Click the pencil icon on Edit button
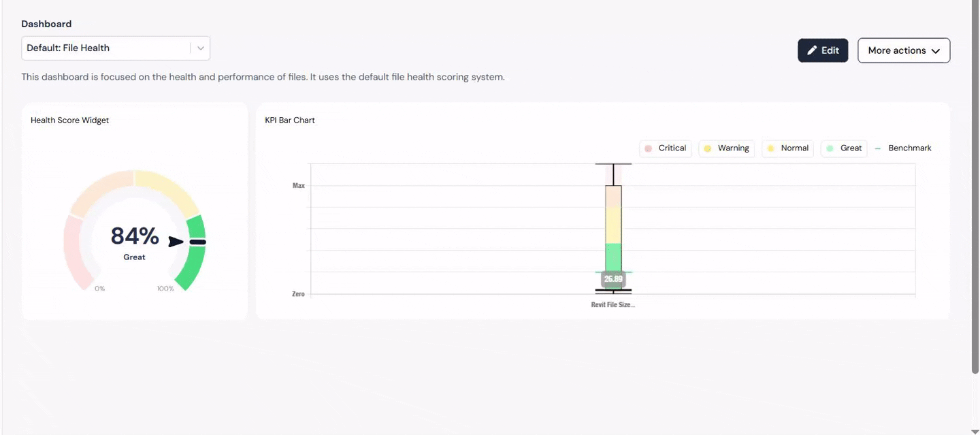 tap(812, 50)
